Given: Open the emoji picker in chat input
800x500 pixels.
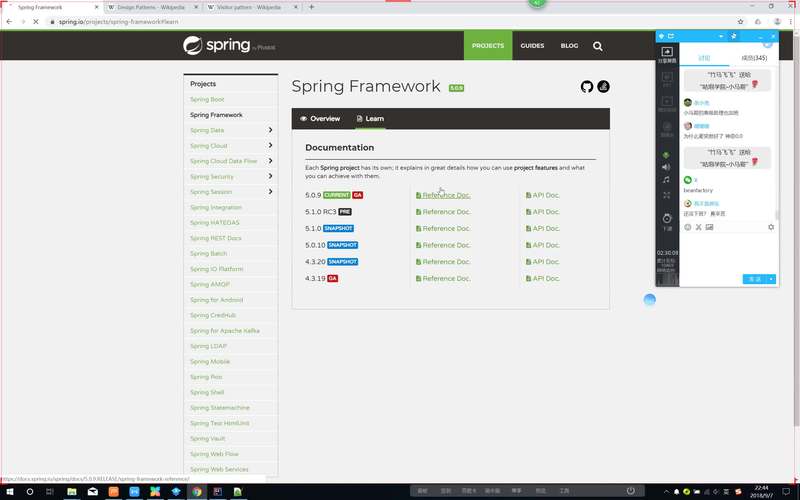Looking at the screenshot, I should 688,227.
